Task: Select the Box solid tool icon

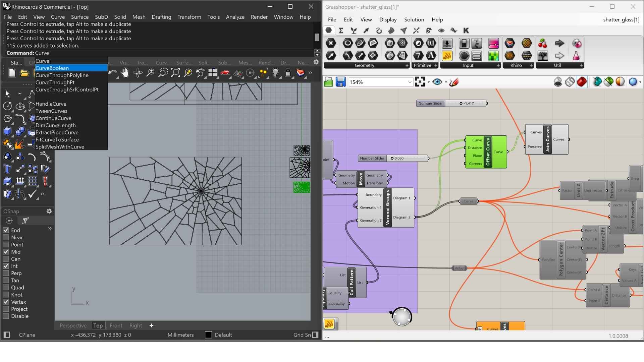Action: (7, 131)
